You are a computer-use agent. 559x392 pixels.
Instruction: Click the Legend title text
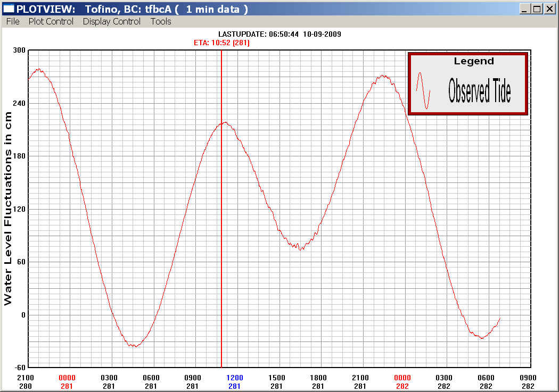pyautogui.click(x=474, y=61)
